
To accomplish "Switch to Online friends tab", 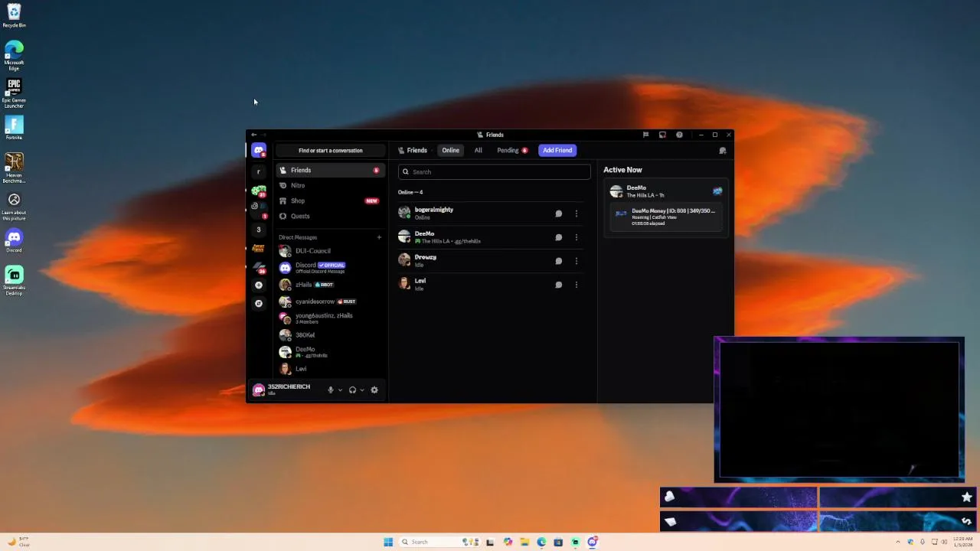I will coord(450,151).
